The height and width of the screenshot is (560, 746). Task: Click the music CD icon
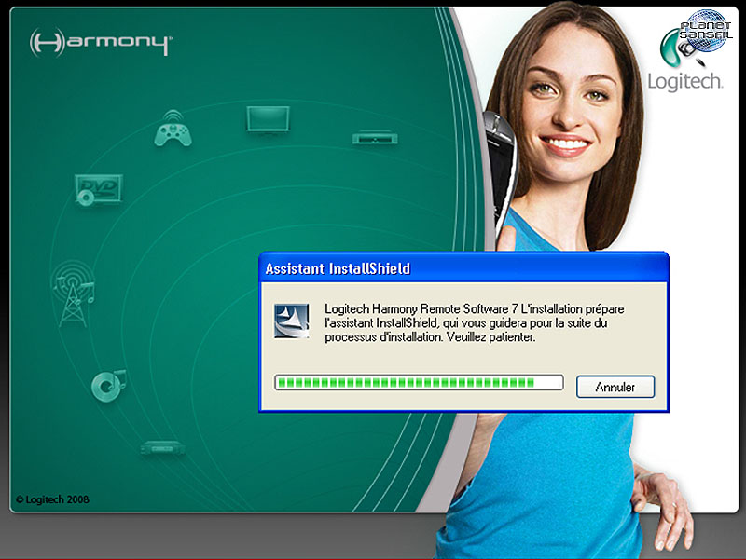point(108,386)
